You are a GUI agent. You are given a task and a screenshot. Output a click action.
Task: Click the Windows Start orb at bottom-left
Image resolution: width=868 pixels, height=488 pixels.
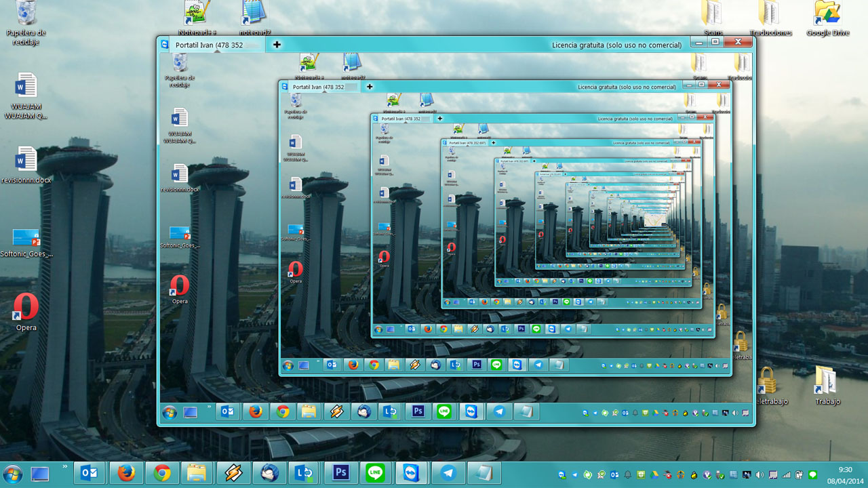tap(12, 473)
